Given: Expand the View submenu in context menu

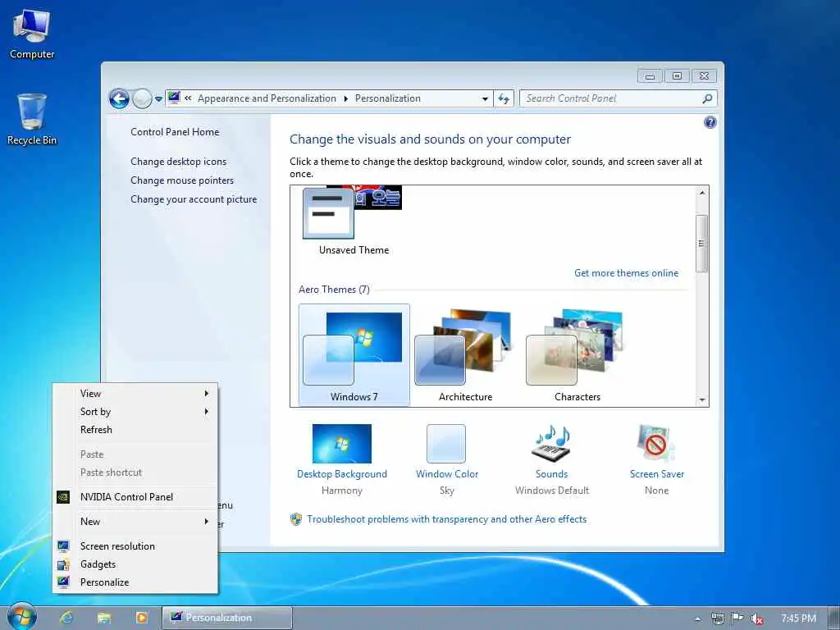Looking at the screenshot, I should click(135, 394).
